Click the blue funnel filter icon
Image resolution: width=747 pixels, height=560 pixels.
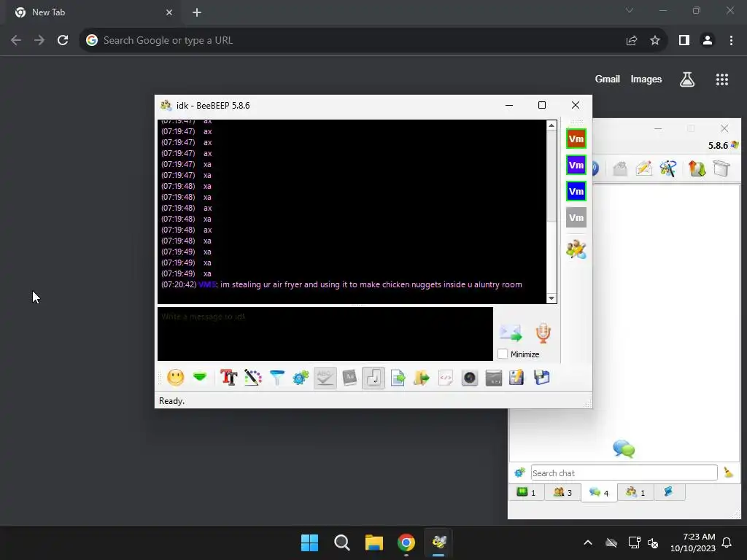coord(276,378)
